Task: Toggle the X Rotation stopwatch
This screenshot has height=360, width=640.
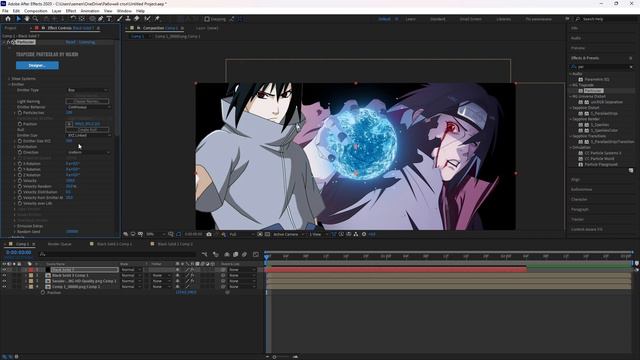Action: tap(20, 164)
